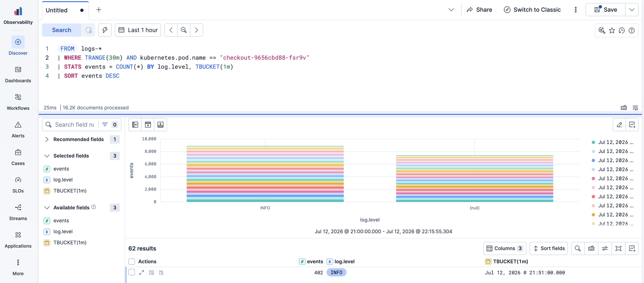Viewport: 644px width, 283px height.
Task: Click the keyboard shortcuts icon in the editor footer
Action: 624,108
